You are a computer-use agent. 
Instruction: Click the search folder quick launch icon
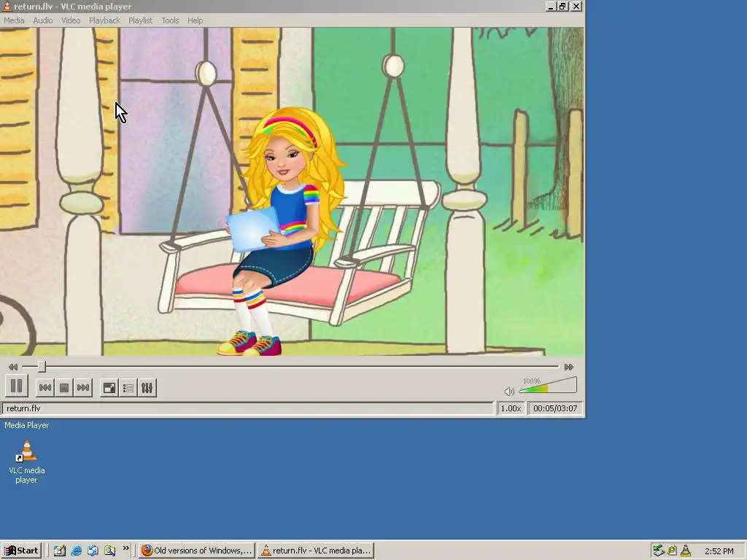pos(110,551)
